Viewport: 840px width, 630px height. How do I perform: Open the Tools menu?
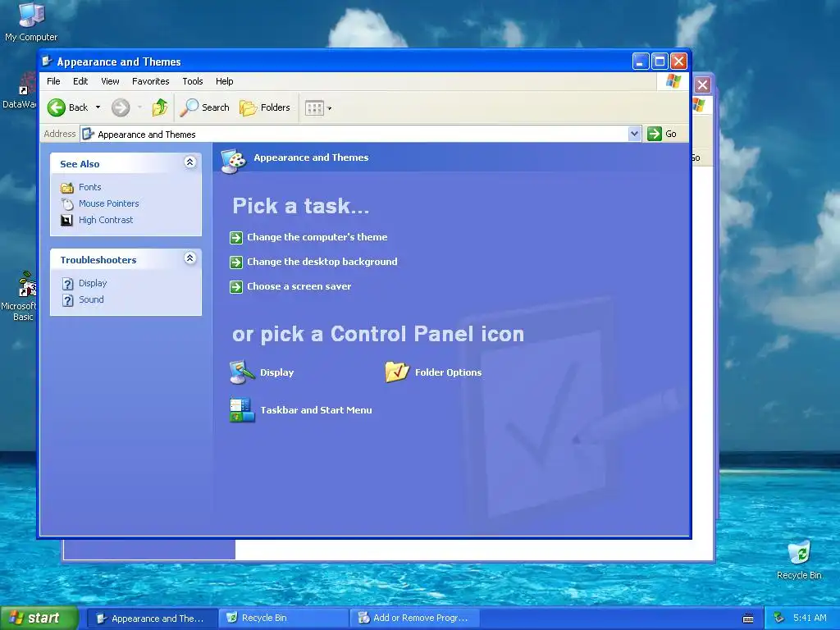[192, 81]
